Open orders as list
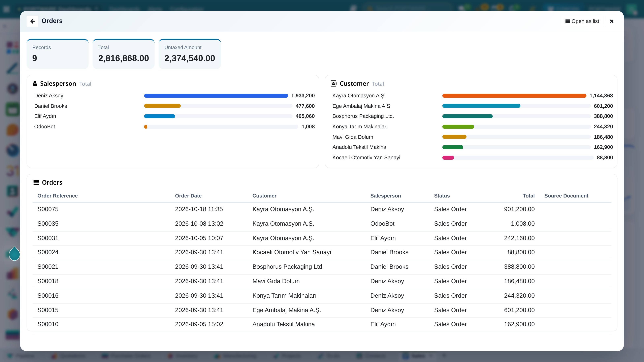This screenshot has width=644, height=362. point(582,21)
